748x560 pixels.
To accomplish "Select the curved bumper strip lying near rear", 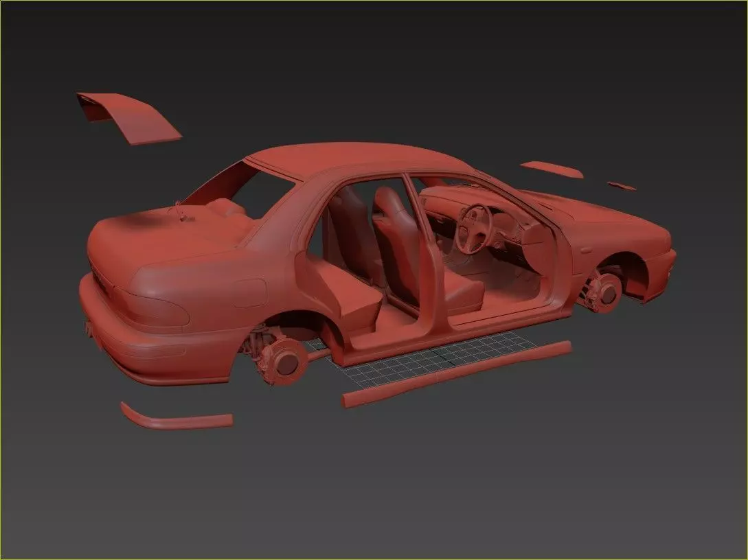I will coord(176,419).
